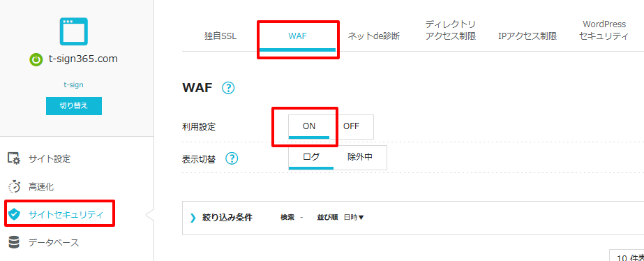Open the 独自SSL tab

(x=220, y=36)
